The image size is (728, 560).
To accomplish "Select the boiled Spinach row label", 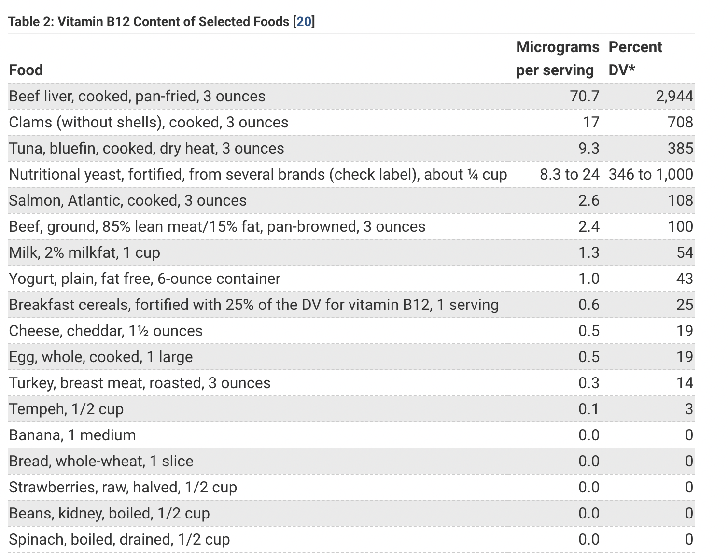I will (119, 539).
